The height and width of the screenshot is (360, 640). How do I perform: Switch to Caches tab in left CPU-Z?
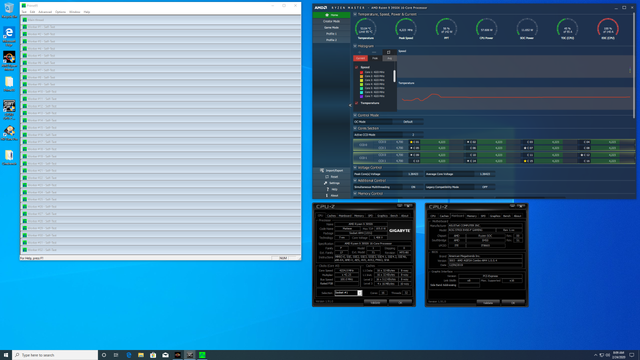(x=331, y=216)
